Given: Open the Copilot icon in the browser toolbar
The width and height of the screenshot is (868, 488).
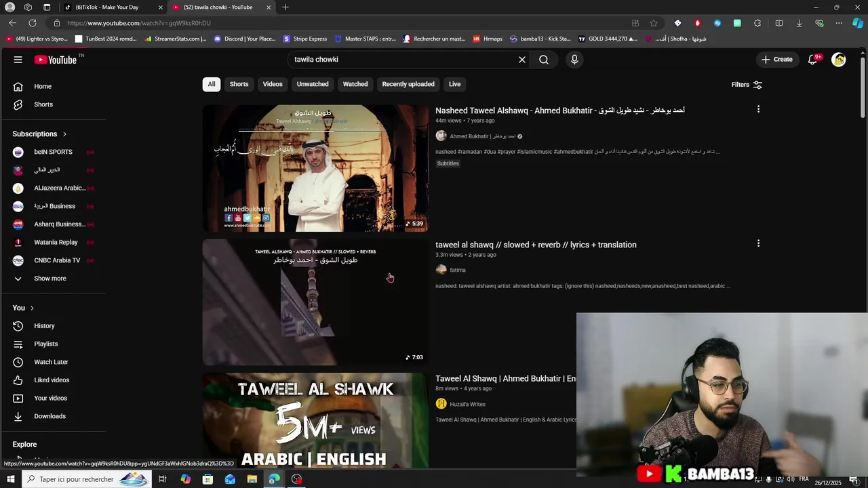Looking at the screenshot, I should [858, 23].
